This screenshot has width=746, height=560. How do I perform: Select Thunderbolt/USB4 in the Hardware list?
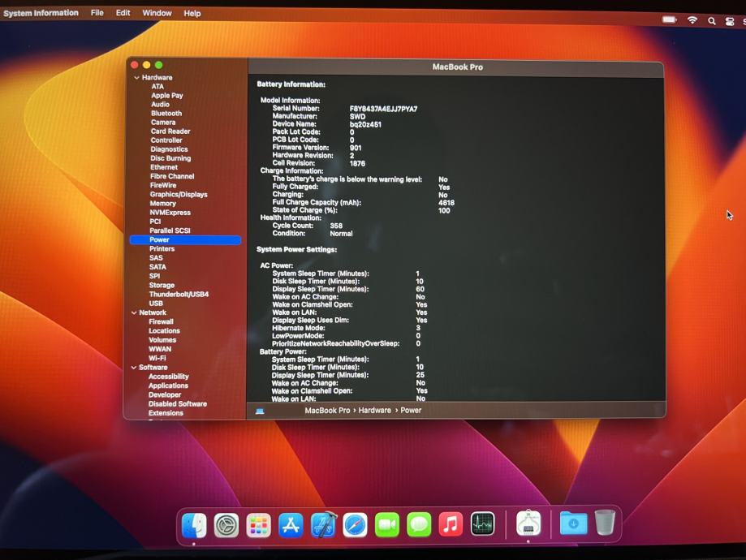tap(179, 295)
